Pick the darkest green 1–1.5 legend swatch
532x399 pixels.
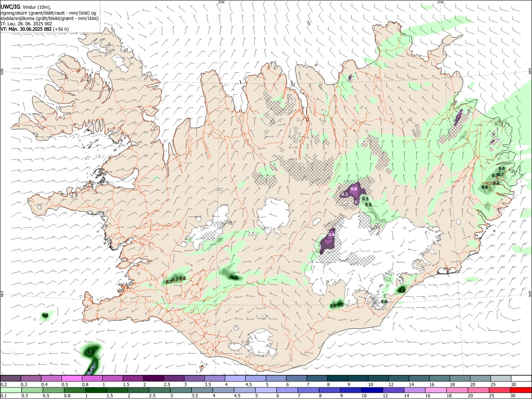(x=96, y=390)
